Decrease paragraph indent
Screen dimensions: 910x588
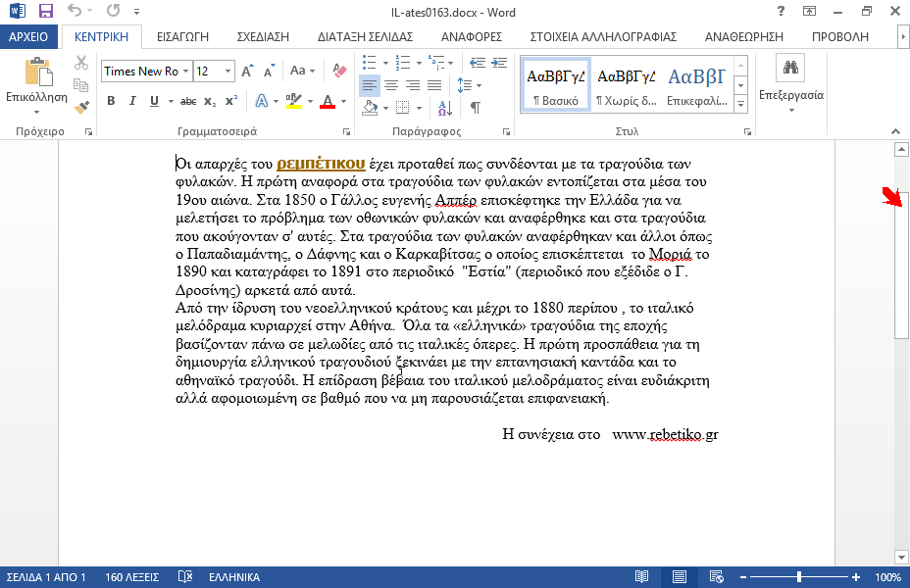pos(477,63)
